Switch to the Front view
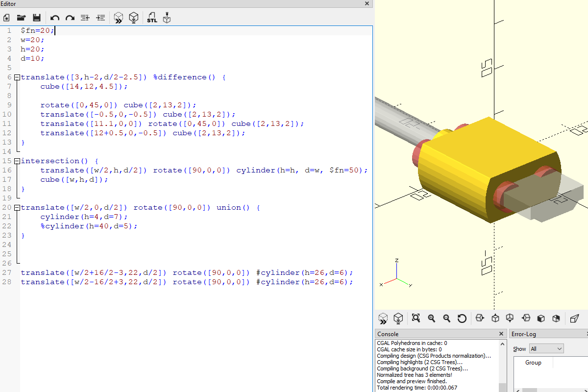The height and width of the screenshot is (392, 588). coord(541,318)
